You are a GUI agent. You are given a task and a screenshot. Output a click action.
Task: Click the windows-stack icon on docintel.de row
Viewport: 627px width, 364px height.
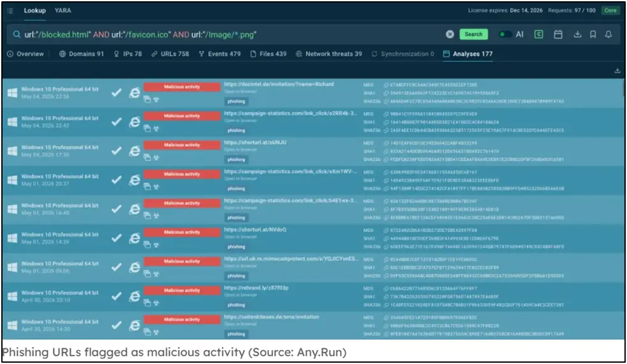click(147, 99)
